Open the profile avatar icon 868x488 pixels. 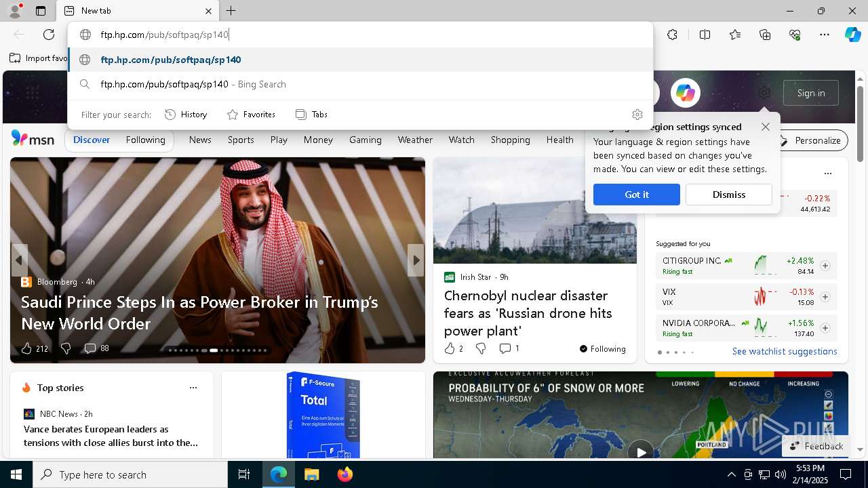(14, 11)
